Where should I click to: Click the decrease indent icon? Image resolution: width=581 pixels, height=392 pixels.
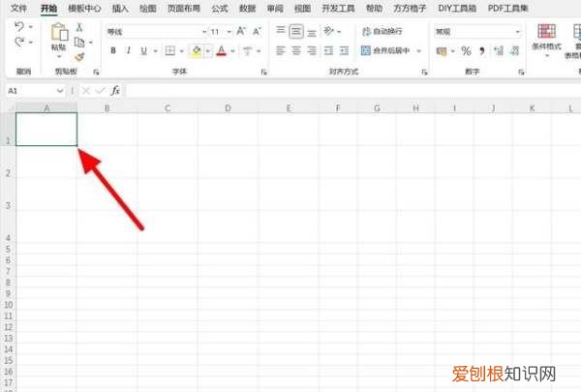coord(328,50)
